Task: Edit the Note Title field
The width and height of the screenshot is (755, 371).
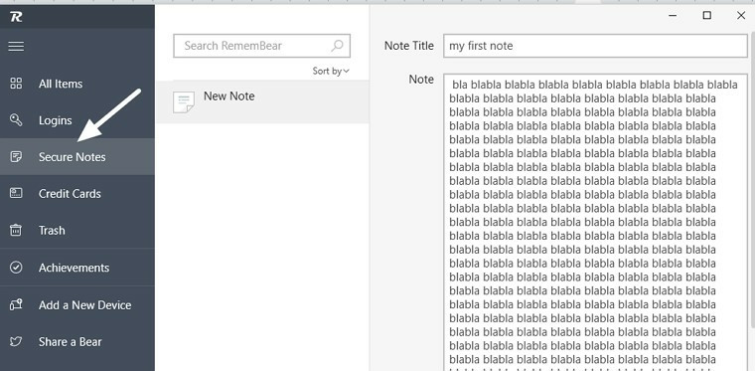Action: tap(595, 46)
